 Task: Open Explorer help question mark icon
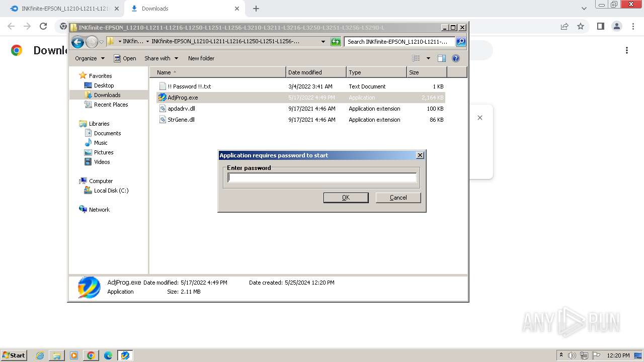[x=456, y=58]
